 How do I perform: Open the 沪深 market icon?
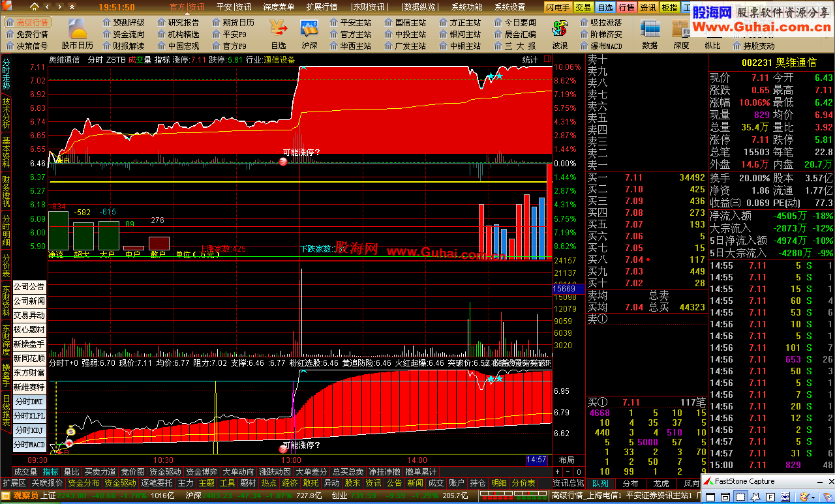pyautogui.click(x=309, y=34)
